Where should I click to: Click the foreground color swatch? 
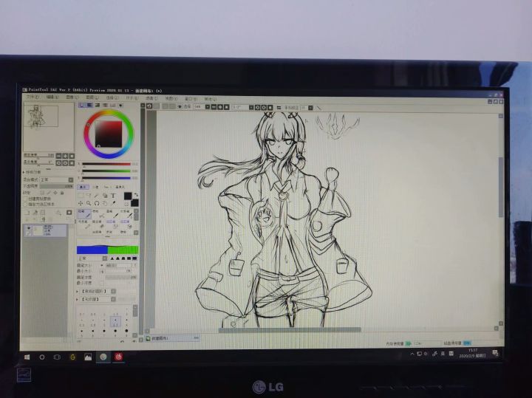pyautogui.click(x=128, y=196)
